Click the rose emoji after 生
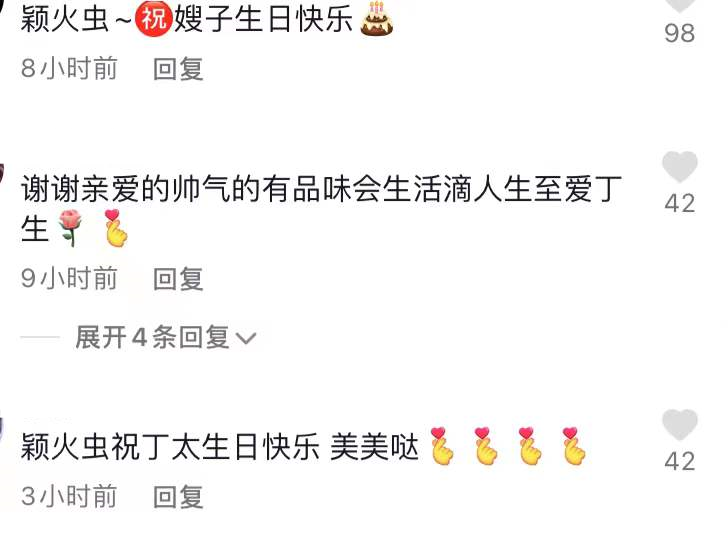This screenshot has height=550, width=728. click(71, 227)
